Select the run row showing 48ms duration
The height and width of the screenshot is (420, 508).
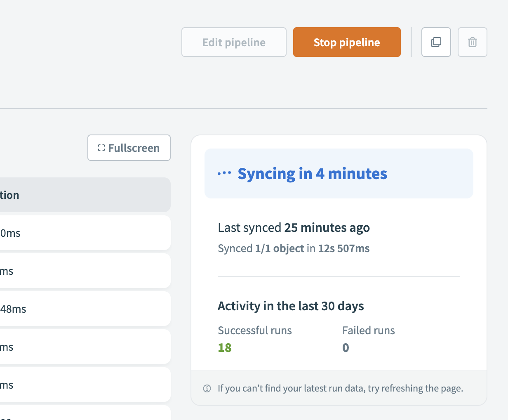click(x=82, y=308)
